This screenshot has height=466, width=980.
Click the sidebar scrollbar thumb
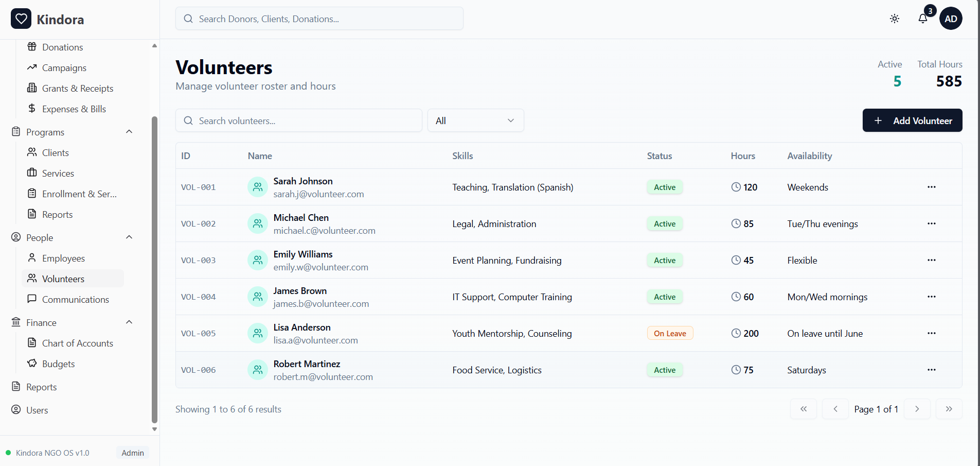coord(154,269)
